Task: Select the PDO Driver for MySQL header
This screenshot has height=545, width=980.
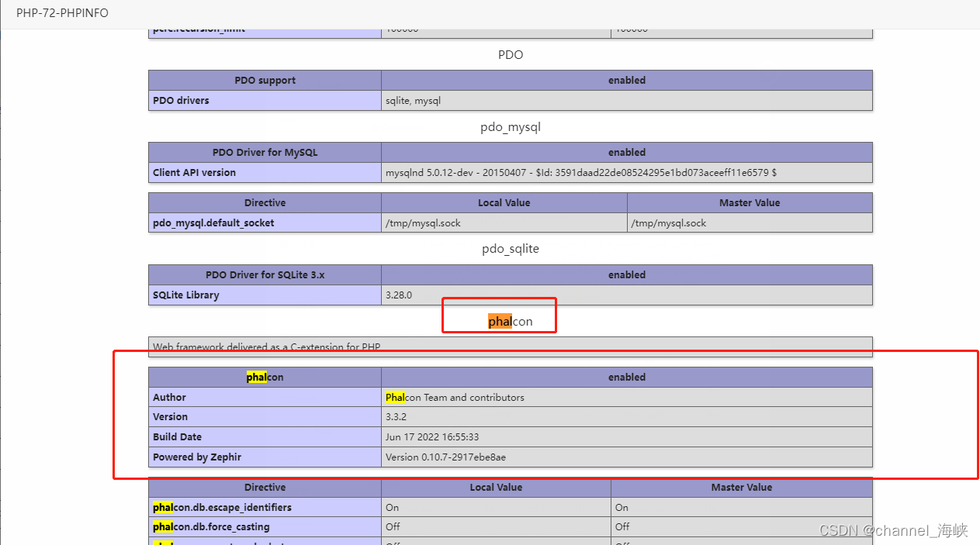Action: [x=265, y=153]
